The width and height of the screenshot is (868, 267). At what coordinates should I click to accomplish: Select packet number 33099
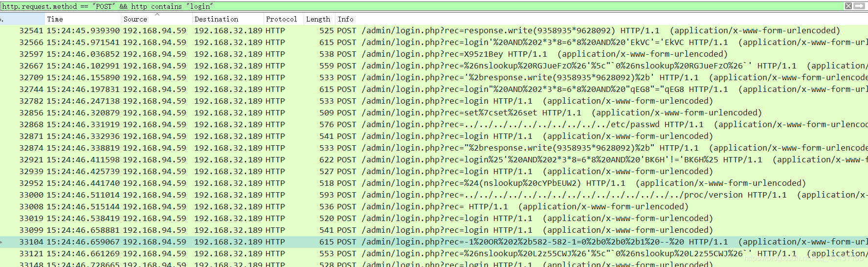pyautogui.click(x=434, y=230)
